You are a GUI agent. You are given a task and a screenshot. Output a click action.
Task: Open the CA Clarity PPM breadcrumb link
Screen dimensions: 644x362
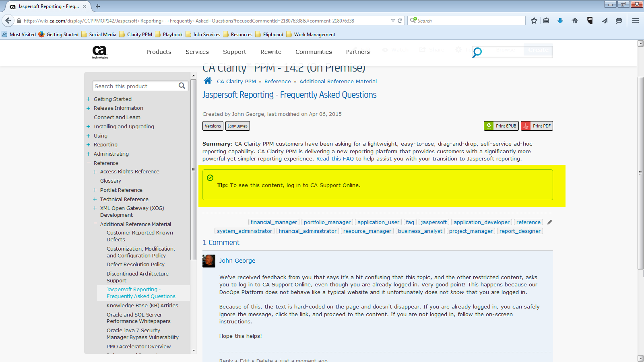click(237, 81)
